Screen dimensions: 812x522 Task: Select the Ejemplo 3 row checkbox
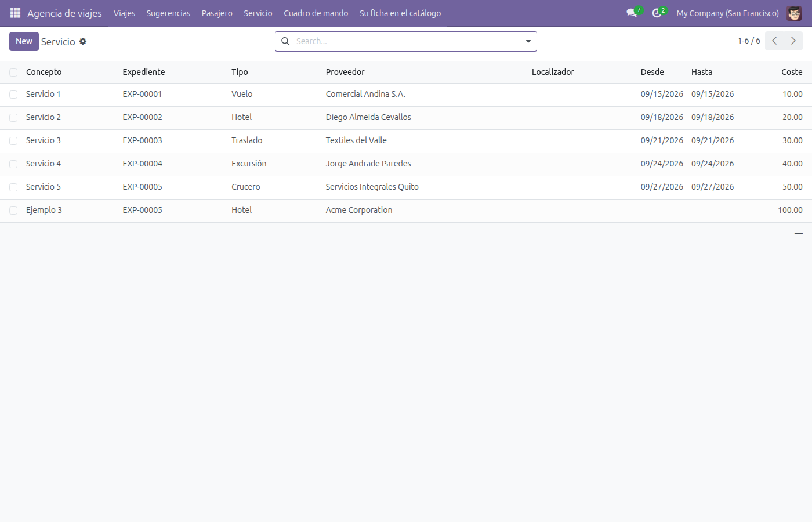13,211
